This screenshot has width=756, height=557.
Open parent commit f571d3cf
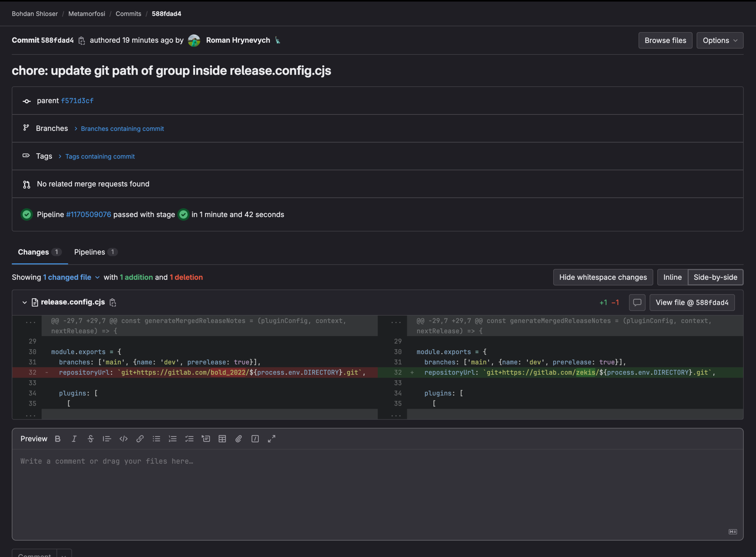[77, 101]
